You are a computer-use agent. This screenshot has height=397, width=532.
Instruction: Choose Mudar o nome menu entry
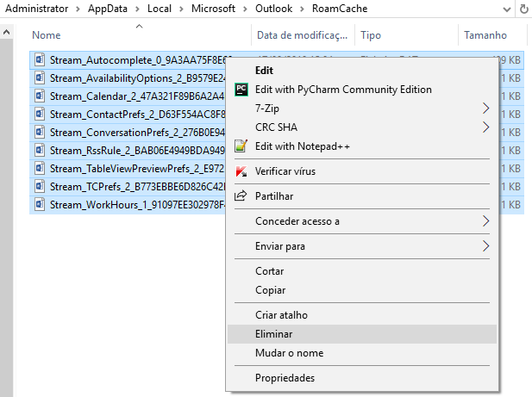pos(362,353)
